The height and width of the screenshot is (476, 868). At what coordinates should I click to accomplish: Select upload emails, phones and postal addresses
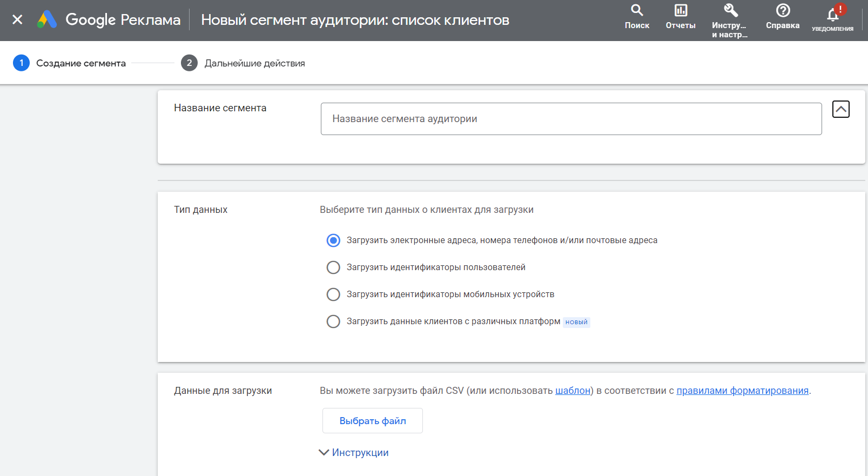[x=333, y=240]
